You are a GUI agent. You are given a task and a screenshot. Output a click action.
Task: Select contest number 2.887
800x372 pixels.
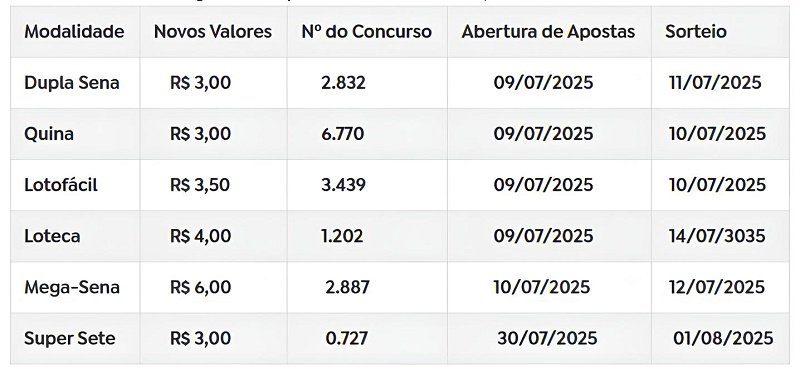click(347, 287)
